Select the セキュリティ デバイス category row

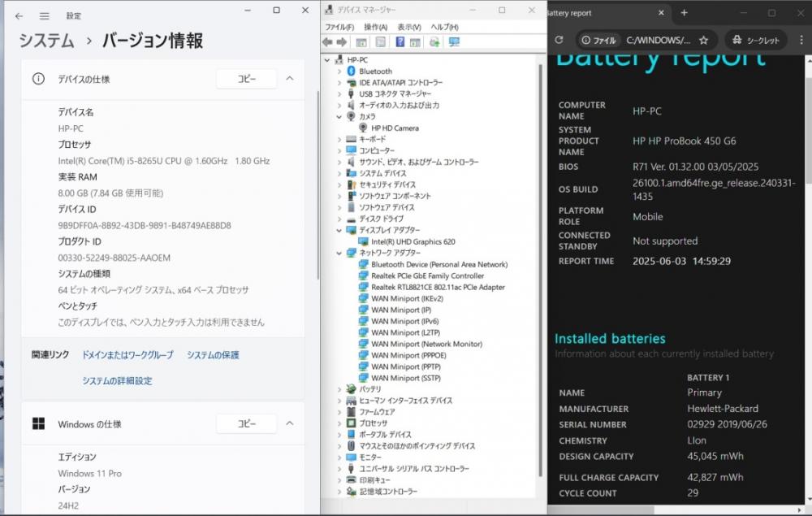381,185
